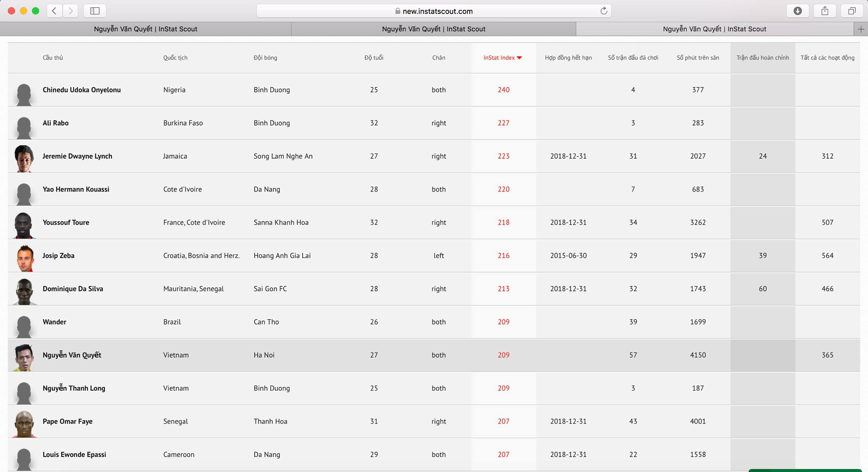Click Safari back navigation arrow
This screenshot has width=868, height=472.
(x=54, y=11)
